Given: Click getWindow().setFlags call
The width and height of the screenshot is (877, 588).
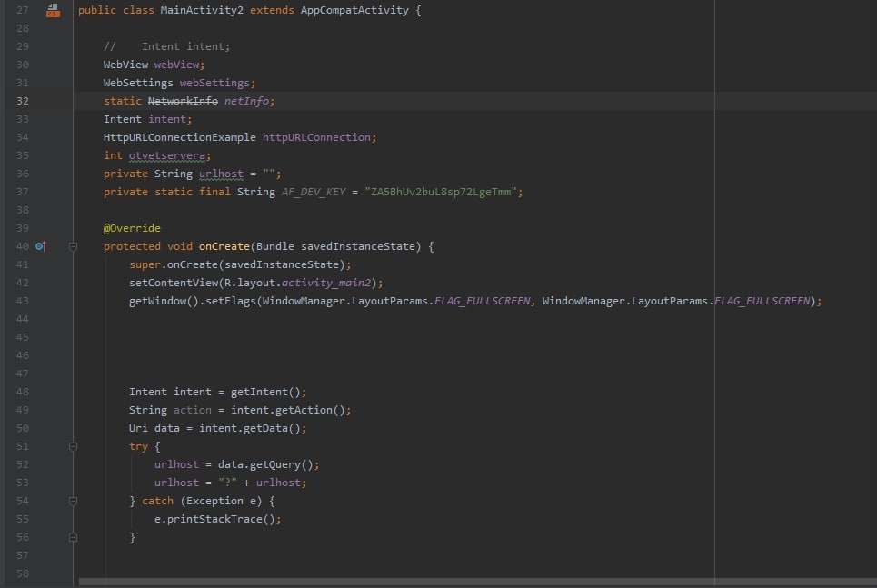Looking at the screenshot, I should [193, 301].
